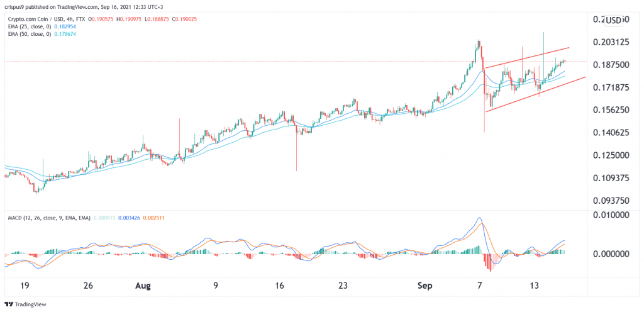Click the Sep label on time axis
The image size is (644, 312).
(x=425, y=286)
